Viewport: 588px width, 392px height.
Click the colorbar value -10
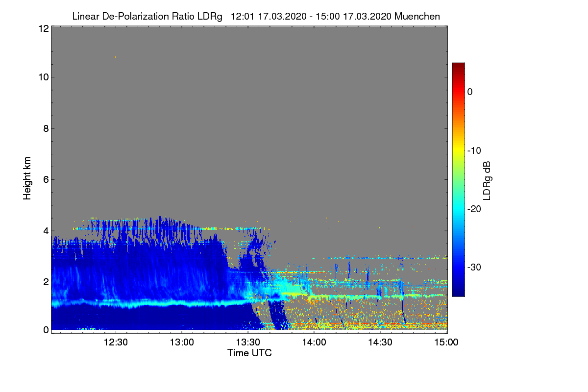(474, 150)
